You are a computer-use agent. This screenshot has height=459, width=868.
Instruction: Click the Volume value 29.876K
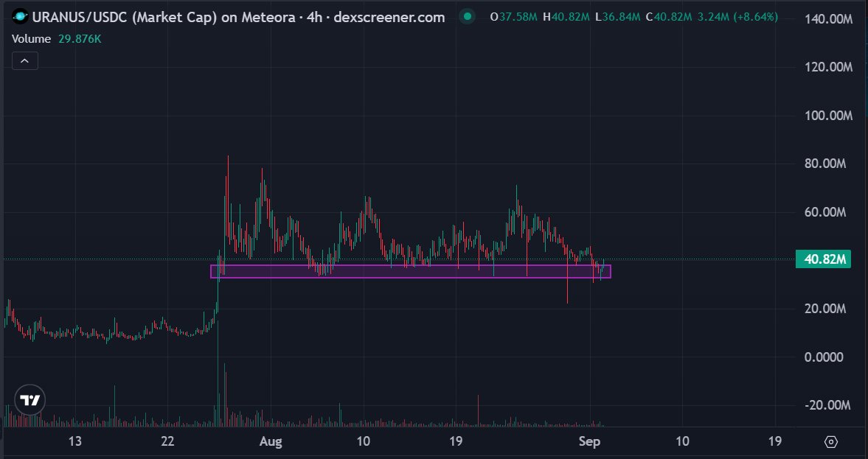tap(80, 39)
